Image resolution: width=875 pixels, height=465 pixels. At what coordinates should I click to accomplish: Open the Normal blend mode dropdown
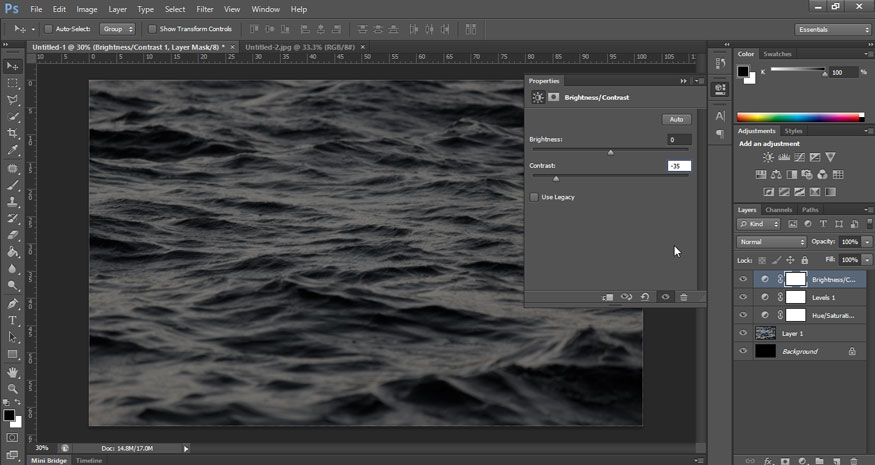(772, 242)
